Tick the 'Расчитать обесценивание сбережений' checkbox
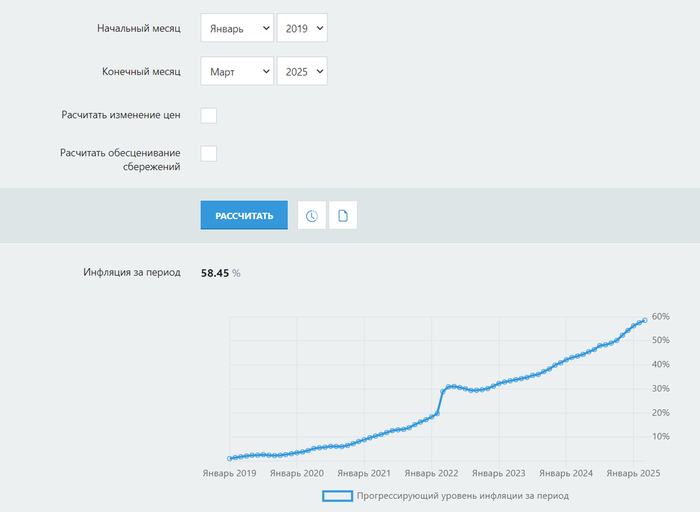Image resolution: width=700 pixels, height=512 pixels. (x=209, y=153)
